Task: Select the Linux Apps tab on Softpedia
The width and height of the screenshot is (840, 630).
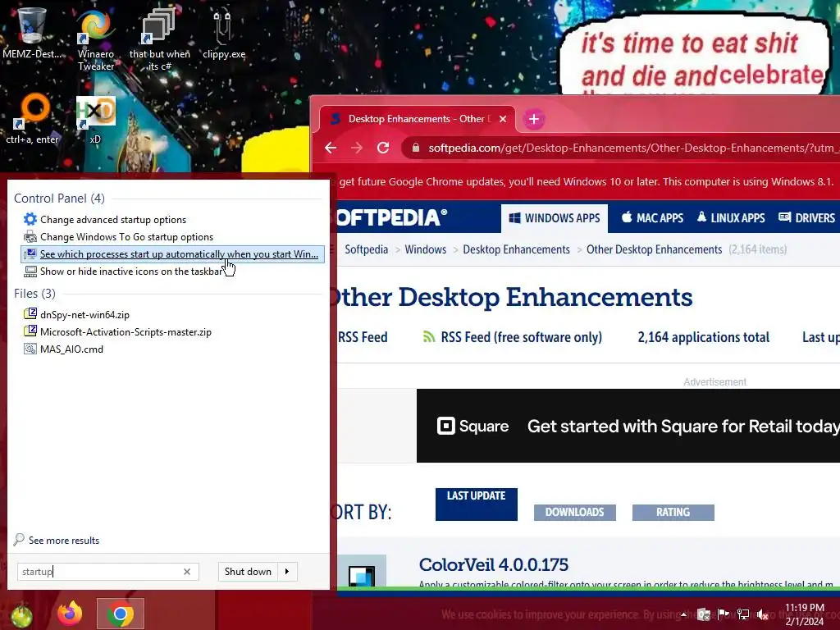Action: (731, 218)
